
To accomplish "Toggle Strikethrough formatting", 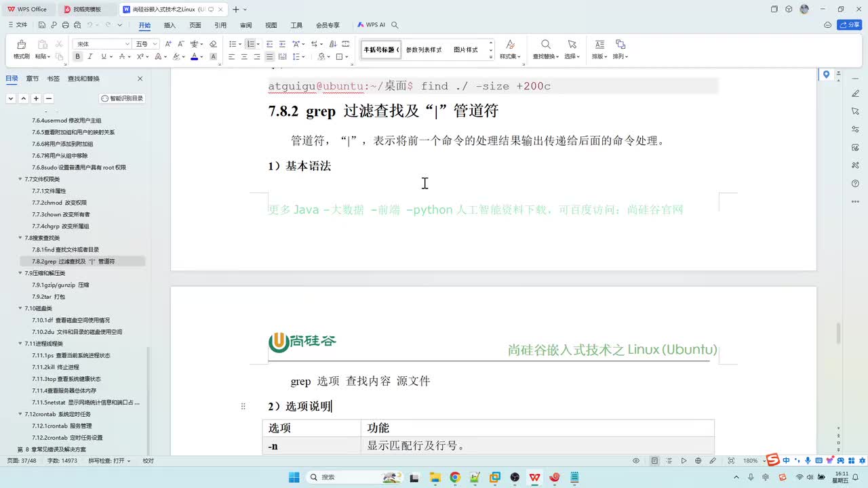I will pyautogui.click(x=121, y=57).
